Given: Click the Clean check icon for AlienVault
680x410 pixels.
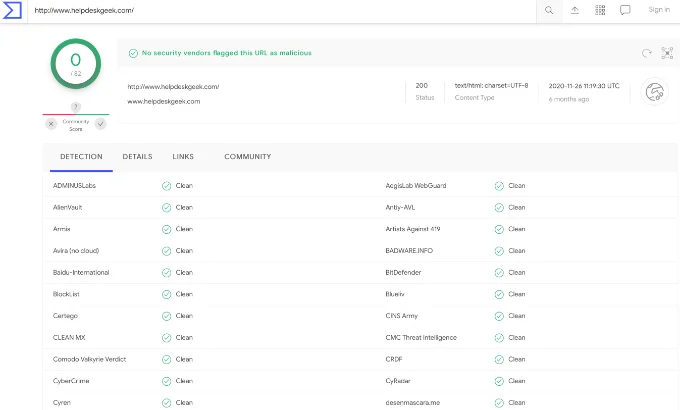Looking at the screenshot, I should pyautogui.click(x=167, y=208).
